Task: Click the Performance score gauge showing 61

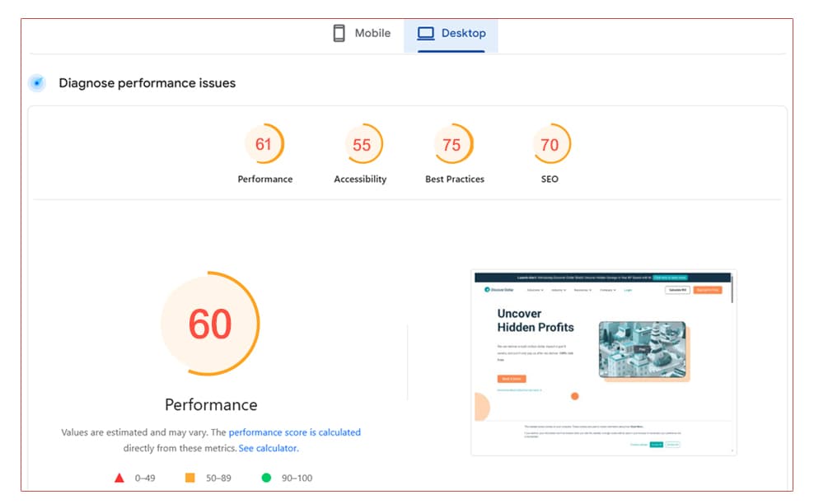Action: 264,144
